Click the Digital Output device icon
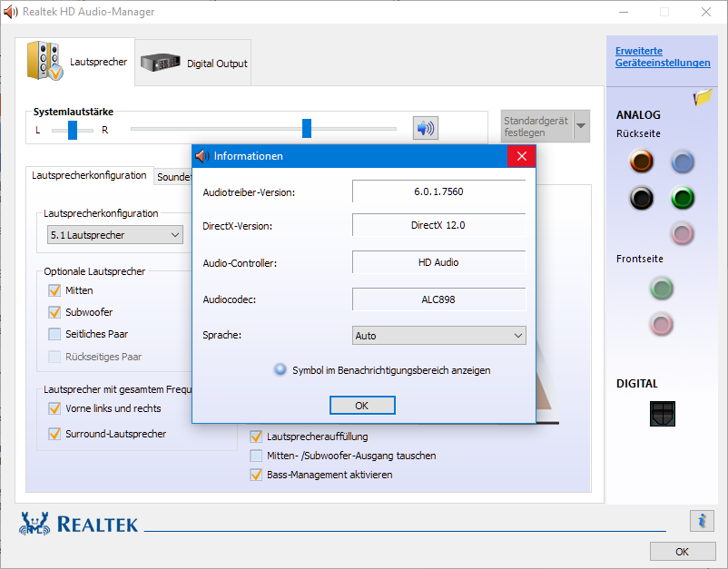This screenshot has height=569, width=728. [160, 63]
